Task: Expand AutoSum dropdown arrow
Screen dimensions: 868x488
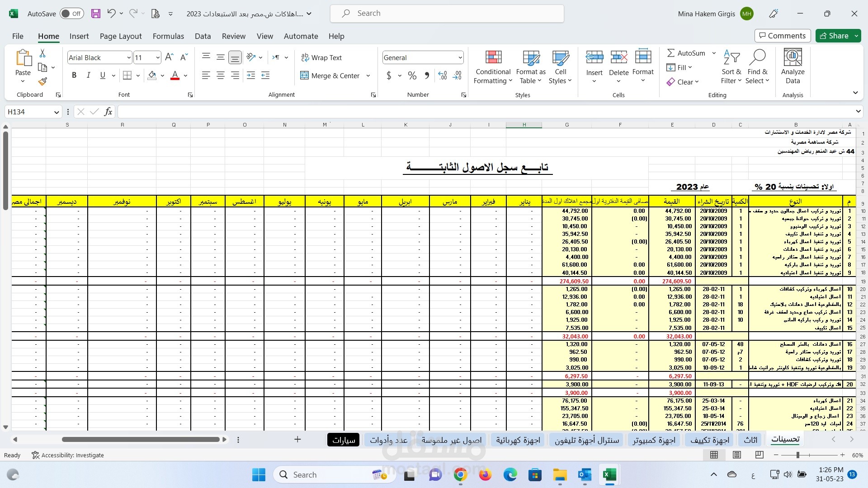Action: pyautogui.click(x=714, y=53)
